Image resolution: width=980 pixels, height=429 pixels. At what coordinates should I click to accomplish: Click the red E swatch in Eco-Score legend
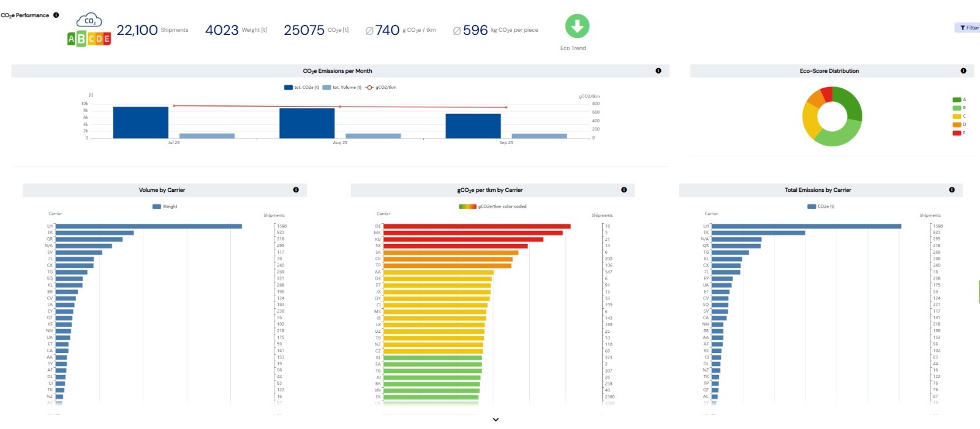(957, 133)
